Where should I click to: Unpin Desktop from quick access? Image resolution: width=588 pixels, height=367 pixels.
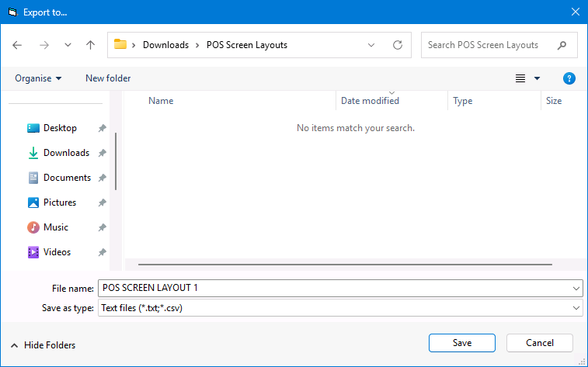pos(102,128)
